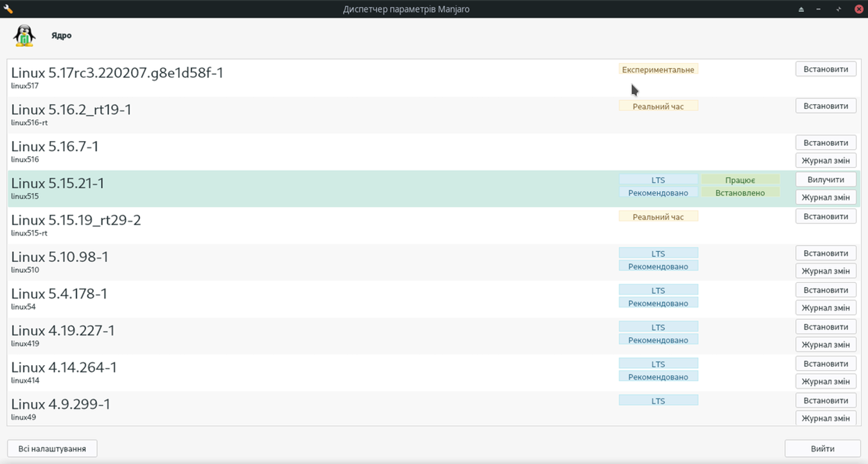Screen dimensions: 868x464
Task: Click the 'Експериментальне' label on Linux 5.17
Action: pyautogui.click(x=658, y=69)
